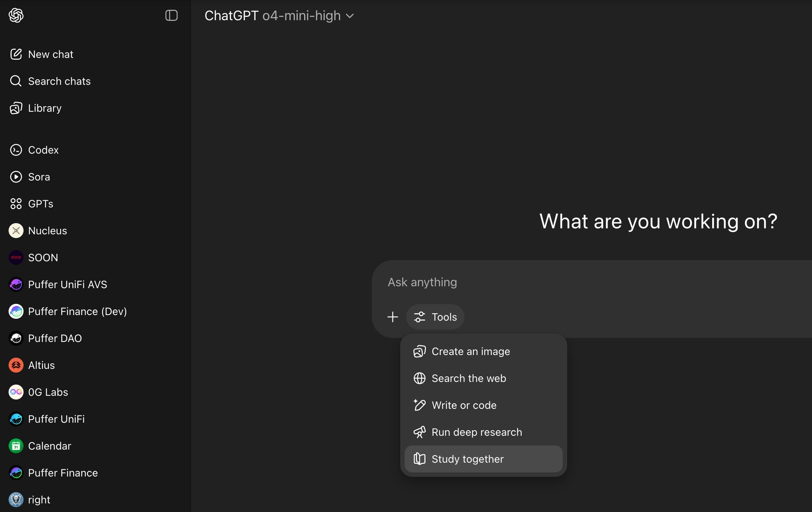812x512 pixels.
Task: Click the Calendar avatar icon
Action: [x=16, y=446]
